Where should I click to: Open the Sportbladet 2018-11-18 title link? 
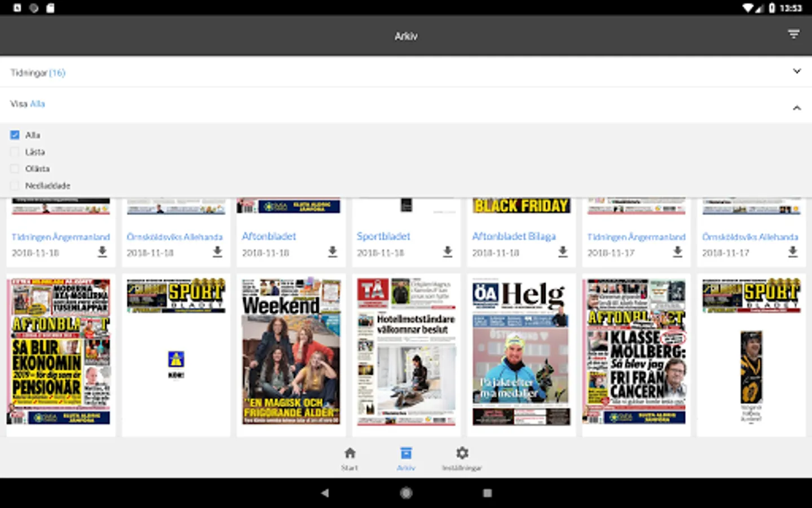[x=383, y=236]
